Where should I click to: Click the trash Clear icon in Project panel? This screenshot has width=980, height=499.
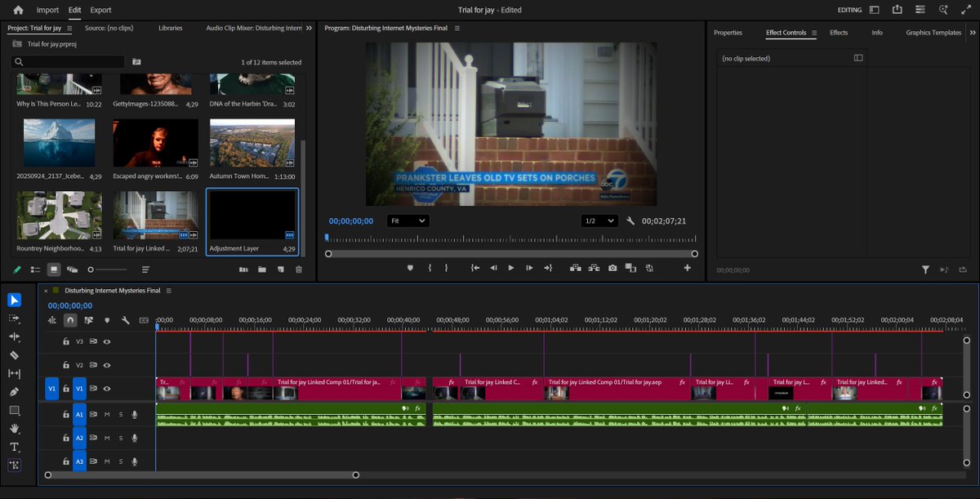coord(298,270)
